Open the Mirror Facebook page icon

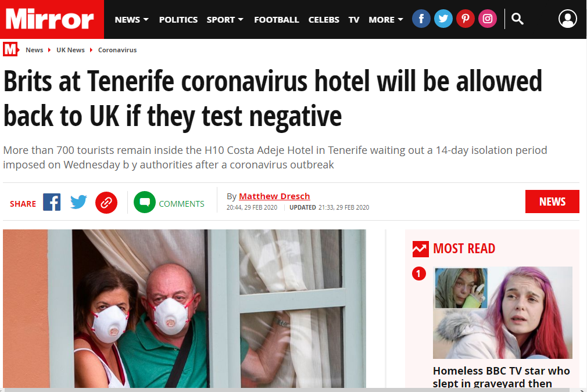pos(421,19)
